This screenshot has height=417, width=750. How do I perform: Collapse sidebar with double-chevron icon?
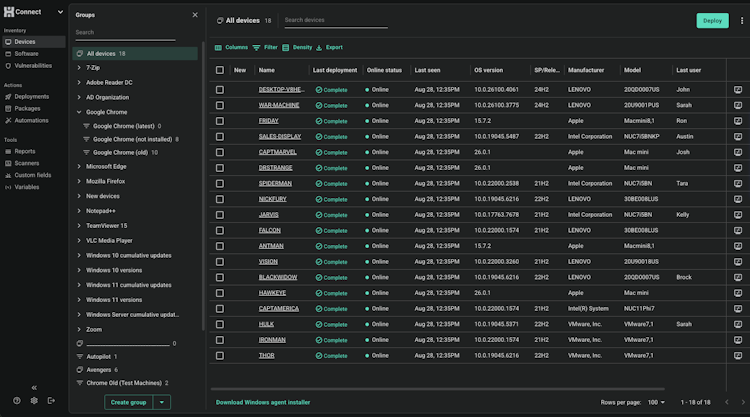click(x=34, y=387)
